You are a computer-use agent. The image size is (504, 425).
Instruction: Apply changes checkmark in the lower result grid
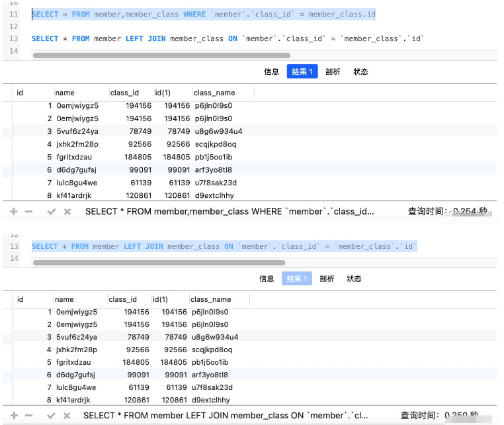click(51, 416)
